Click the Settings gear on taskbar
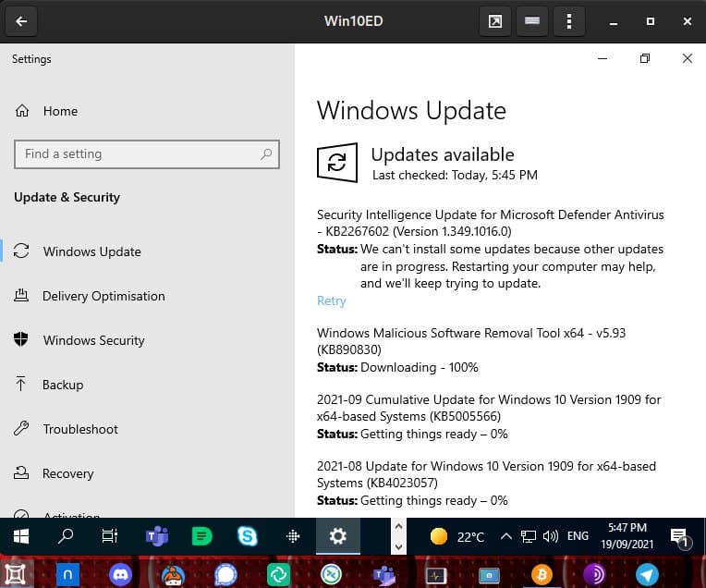706x588 pixels. click(337, 536)
